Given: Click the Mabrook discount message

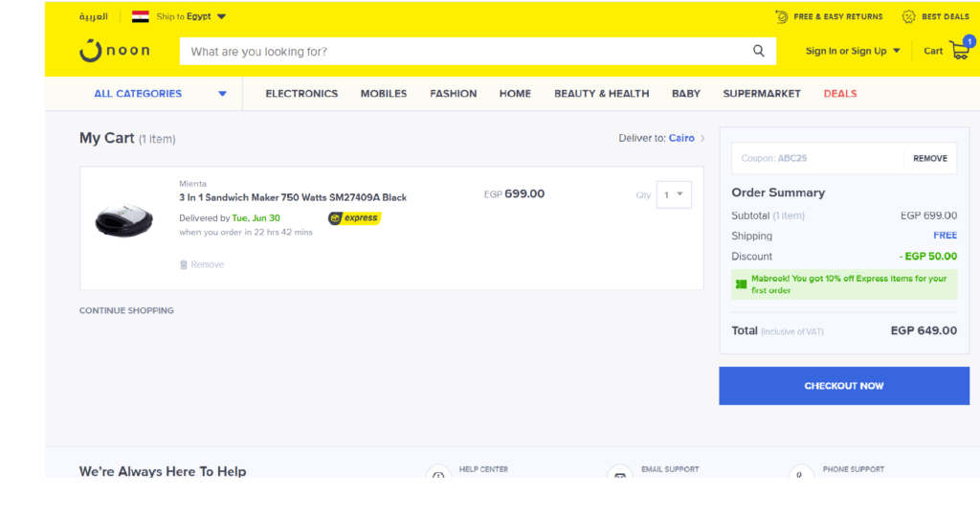Looking at the screenshot, I should coord(849,284).
